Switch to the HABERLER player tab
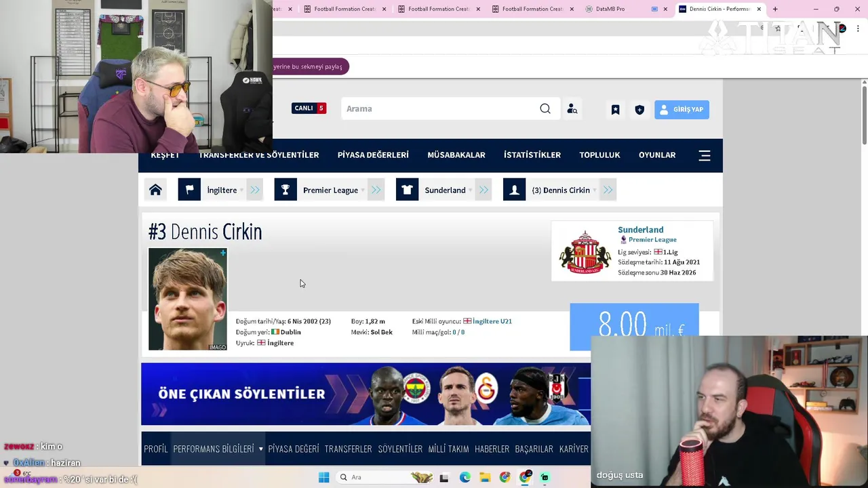Viewport: 868px width, 488px height. pyautogui.click(x=492, y=449)
